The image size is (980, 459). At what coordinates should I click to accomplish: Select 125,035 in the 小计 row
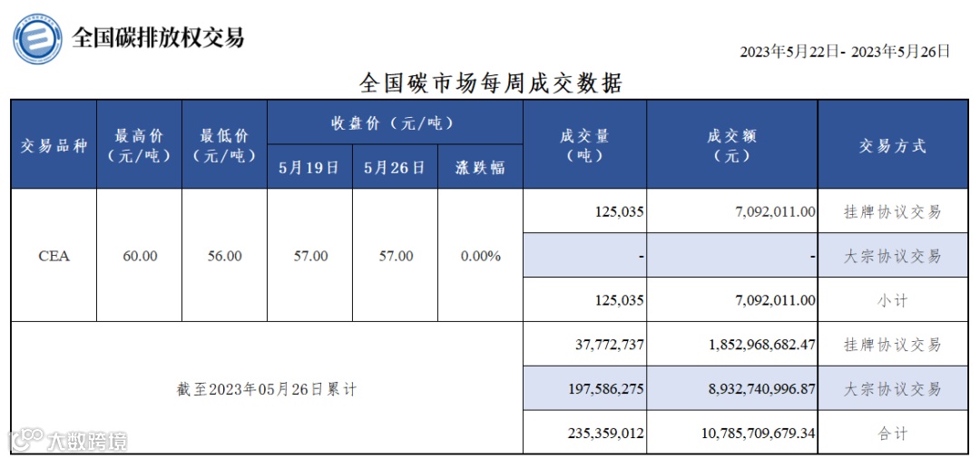618,300
